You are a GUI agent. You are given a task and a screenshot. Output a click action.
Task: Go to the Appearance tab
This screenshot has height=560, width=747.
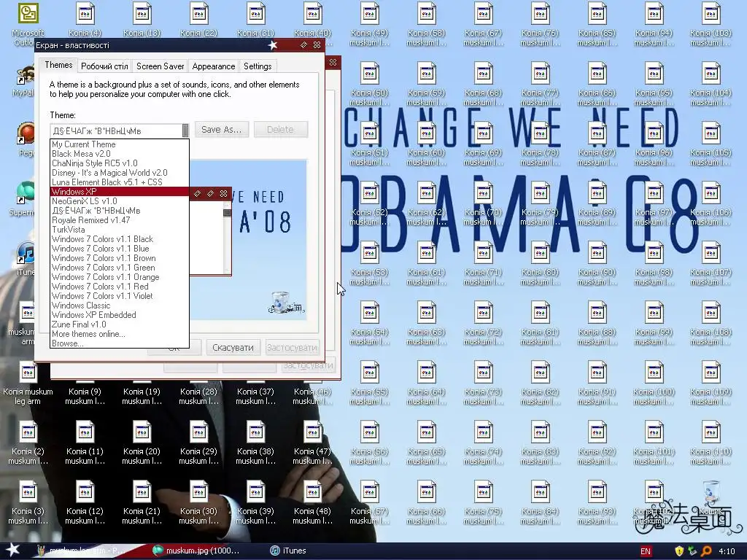[x=214, y=66]
